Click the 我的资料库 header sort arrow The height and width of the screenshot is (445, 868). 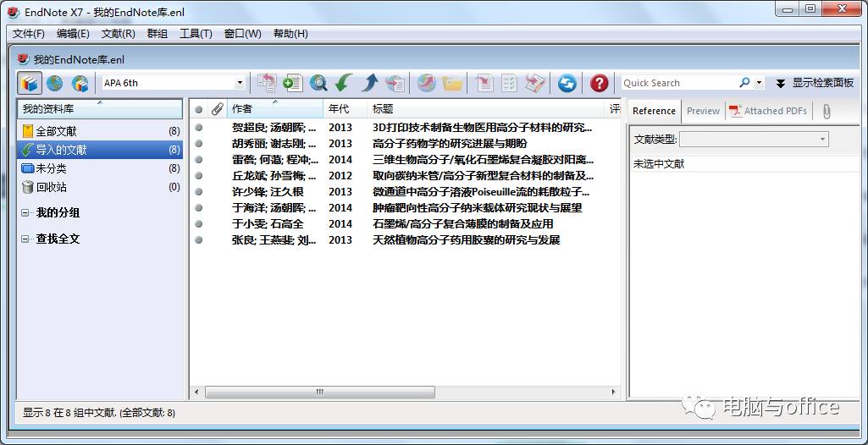pos(100,102)
